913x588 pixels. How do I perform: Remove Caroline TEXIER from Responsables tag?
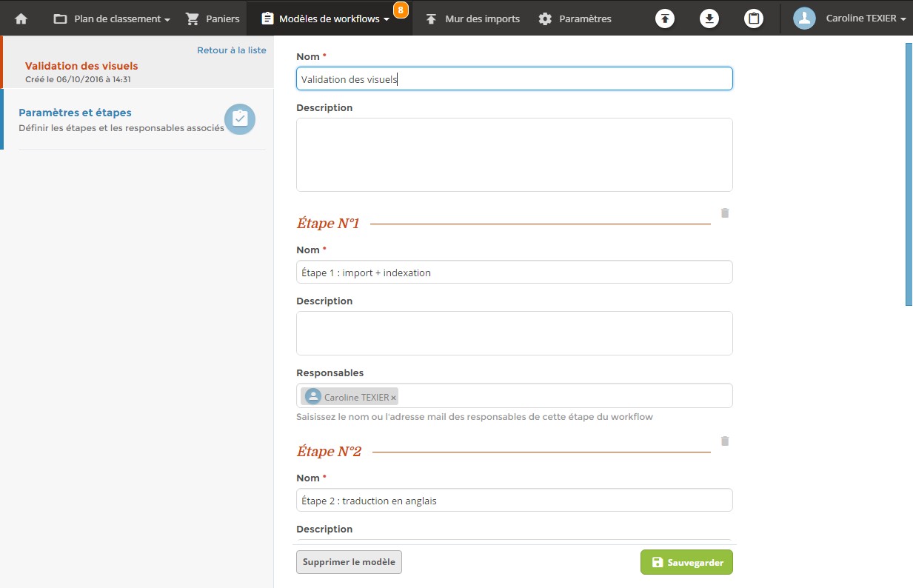[393, 396]
